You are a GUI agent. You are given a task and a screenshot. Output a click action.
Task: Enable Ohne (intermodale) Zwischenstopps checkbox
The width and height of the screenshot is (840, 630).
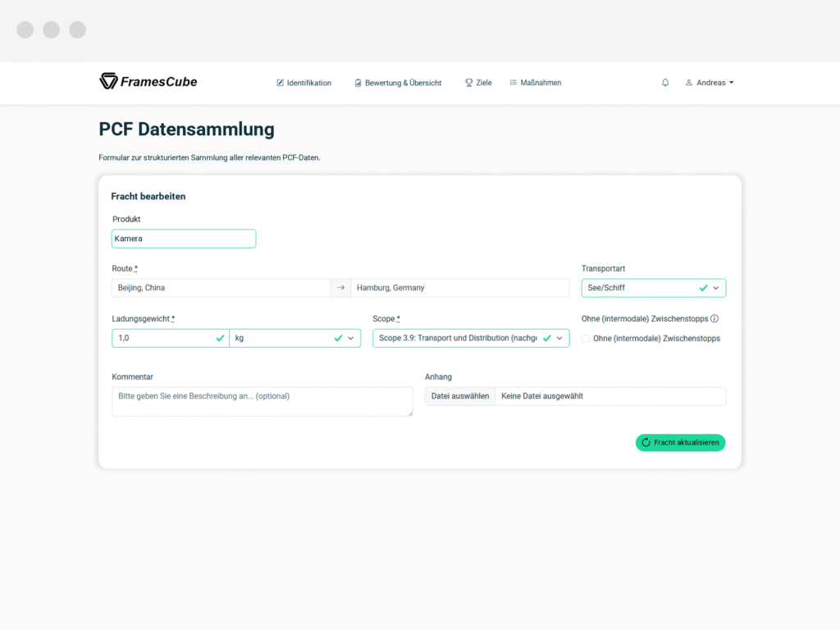[x=586, y=339]
